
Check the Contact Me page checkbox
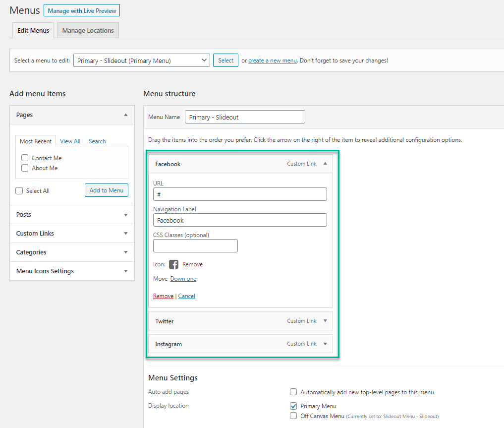point(25,158)
